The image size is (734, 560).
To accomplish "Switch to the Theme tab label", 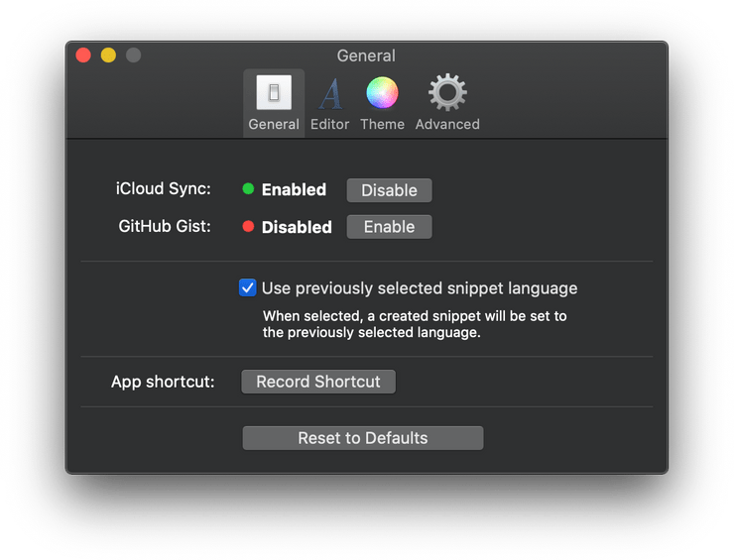I will click(x=382, y=125).
